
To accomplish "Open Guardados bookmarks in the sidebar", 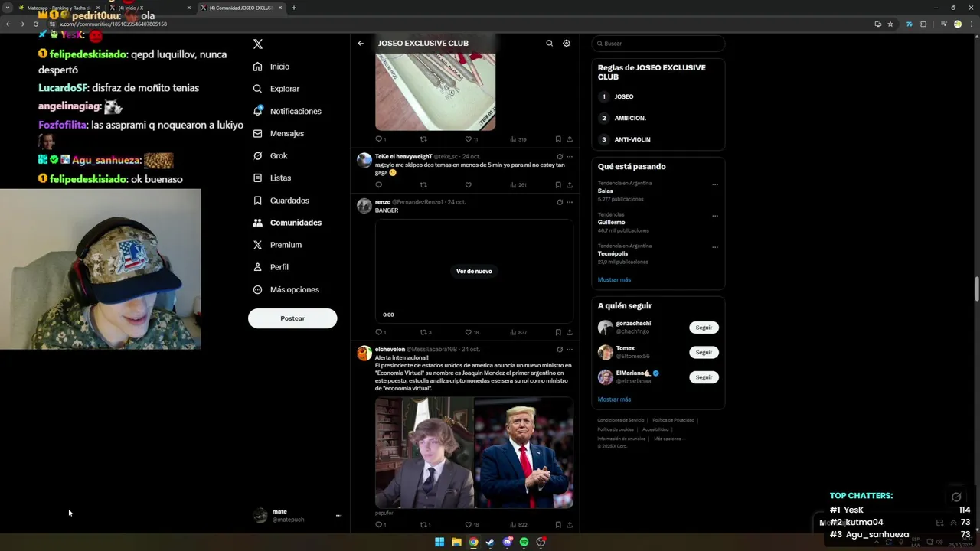I will (281, 201).
